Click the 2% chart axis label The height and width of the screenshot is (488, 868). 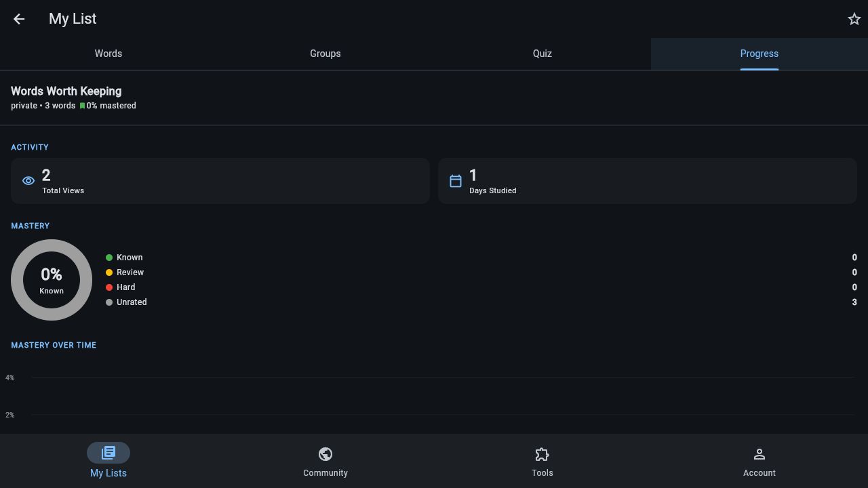(9, 415)
